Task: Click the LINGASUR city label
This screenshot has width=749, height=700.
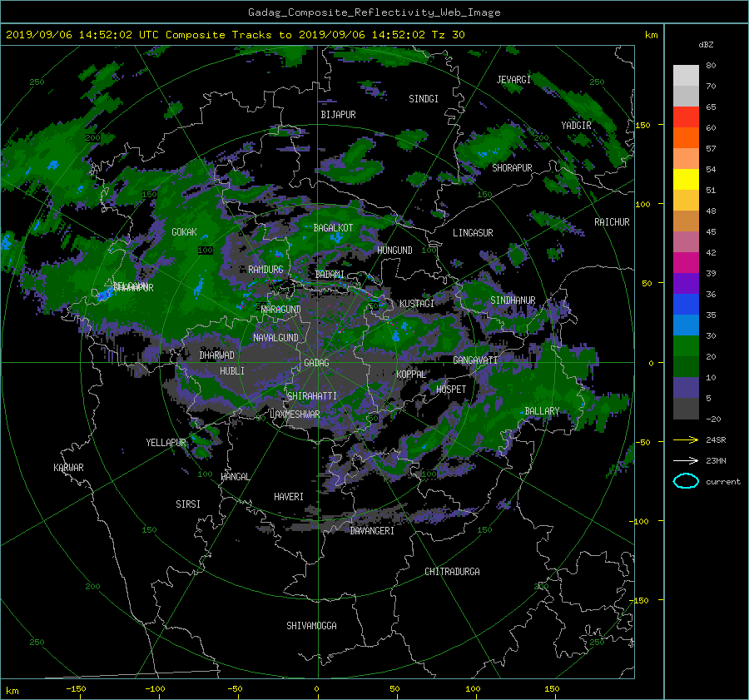Action: pyautogui.click(x=473, y=233)
